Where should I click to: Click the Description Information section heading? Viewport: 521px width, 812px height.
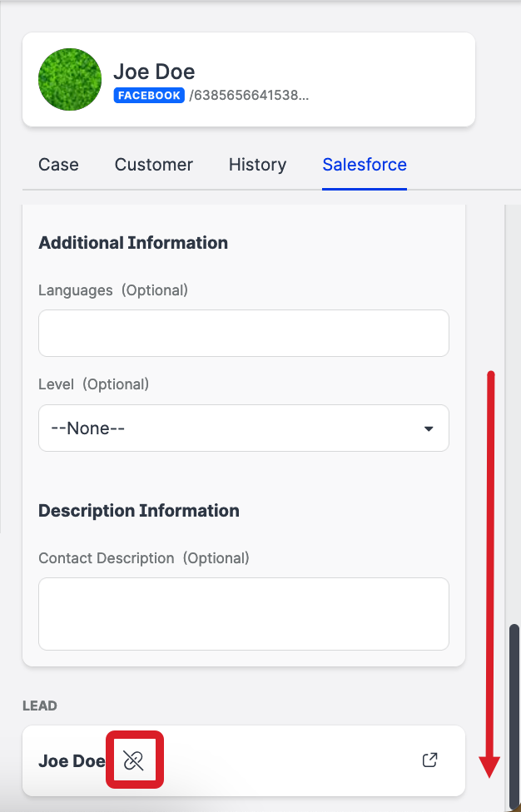(139, 511)
